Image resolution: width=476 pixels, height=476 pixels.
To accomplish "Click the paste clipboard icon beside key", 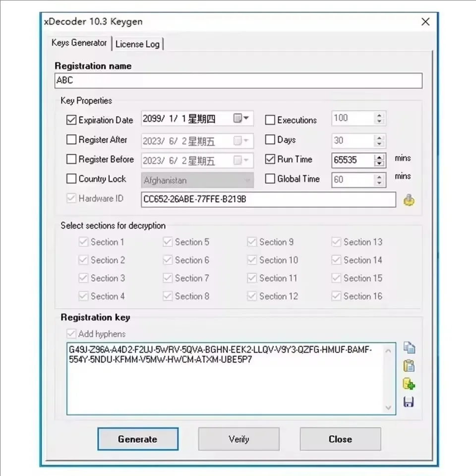I will (409, 366).
